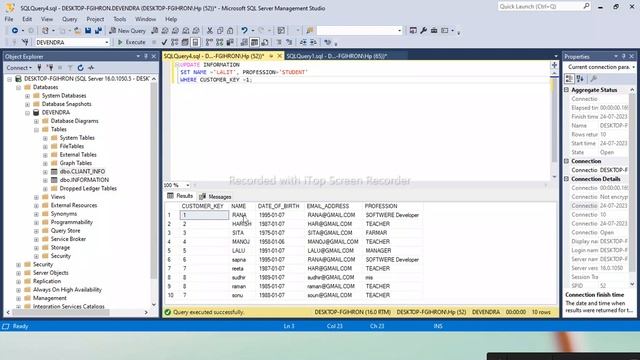640x360 pixels.
Task: Expand the dbo.INFORMATION table node
Action: (x=45, y=180)
